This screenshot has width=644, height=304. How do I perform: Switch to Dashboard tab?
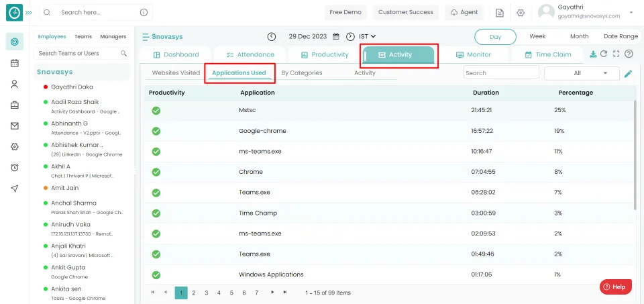click(x=176, y=54)
